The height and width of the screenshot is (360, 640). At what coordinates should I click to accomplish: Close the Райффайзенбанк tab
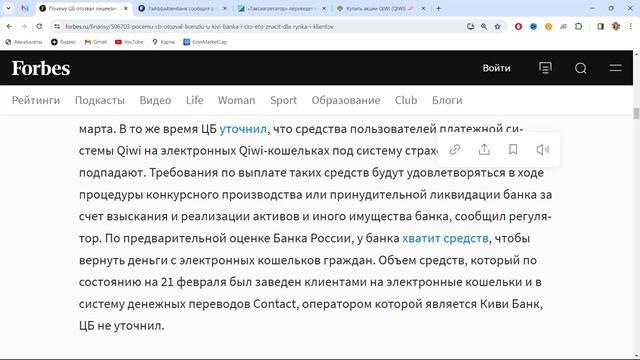(x=225, y=8)
